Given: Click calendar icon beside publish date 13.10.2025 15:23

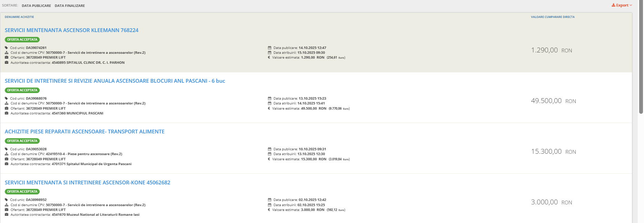Looking at the screenshot, I should (270, 99).
